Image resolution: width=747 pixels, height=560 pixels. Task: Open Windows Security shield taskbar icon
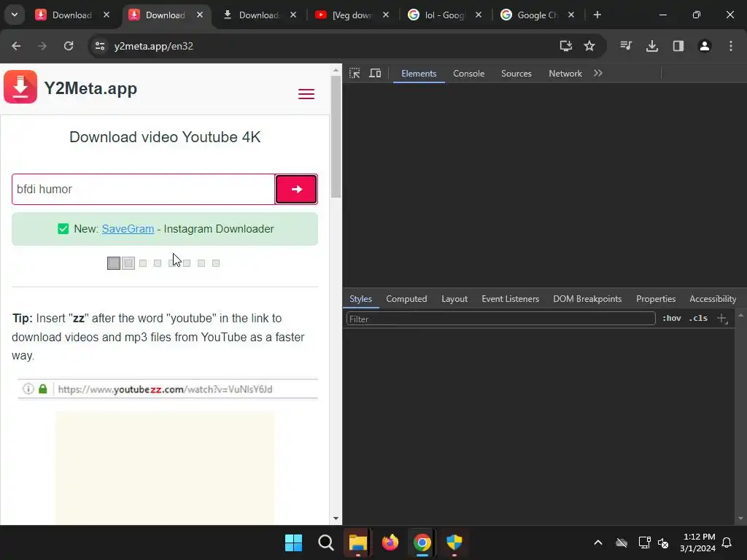point(454,542)
